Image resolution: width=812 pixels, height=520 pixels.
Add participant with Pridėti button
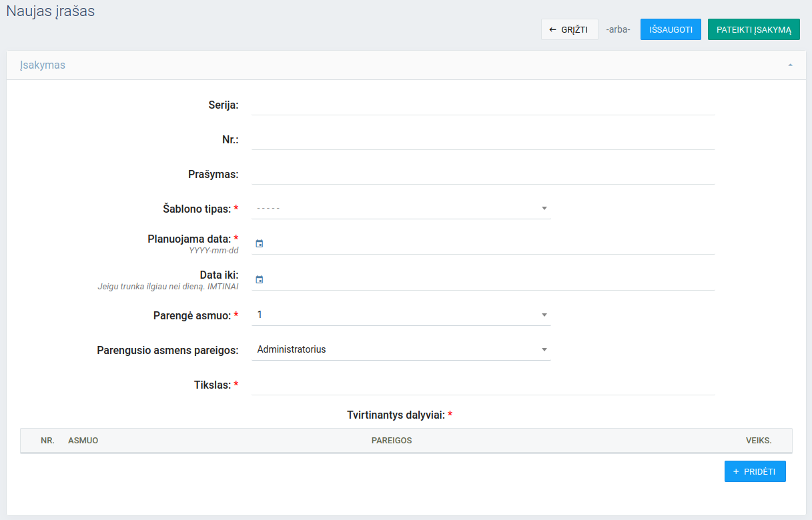755,471
